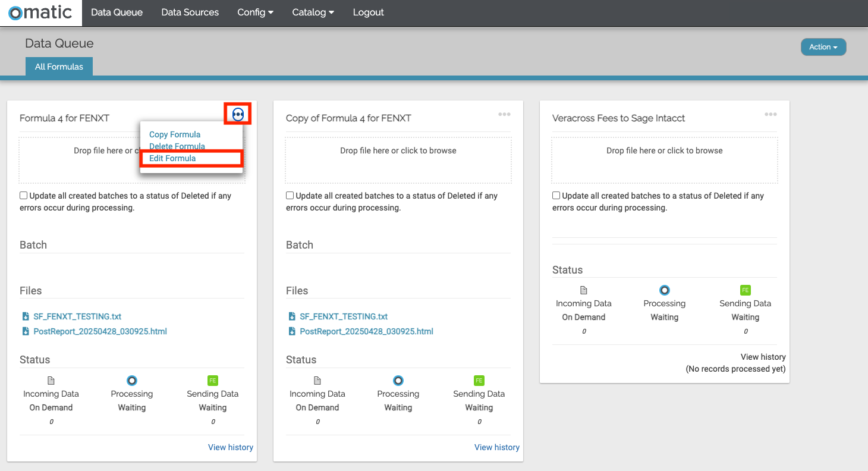Viewport: 868px width, 471px height.
Task: Click Status heading in Veracross card
Action: (568, 270)
